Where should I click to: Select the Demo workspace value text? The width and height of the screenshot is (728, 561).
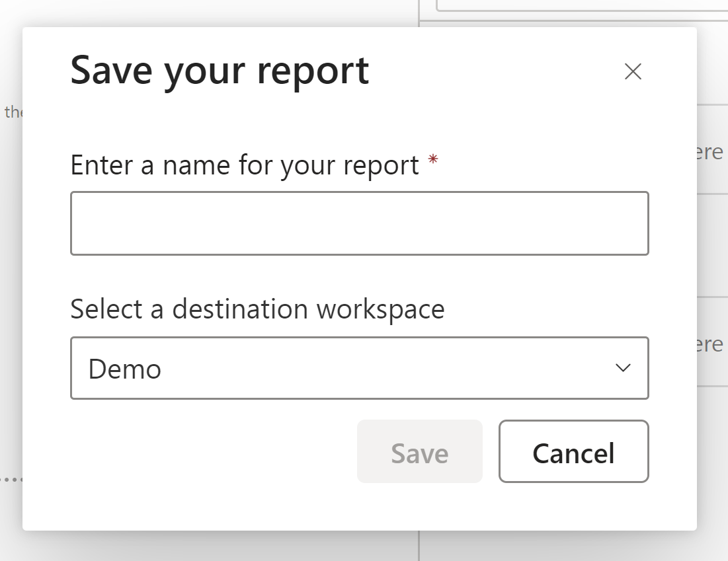click(x=125, y=369)
